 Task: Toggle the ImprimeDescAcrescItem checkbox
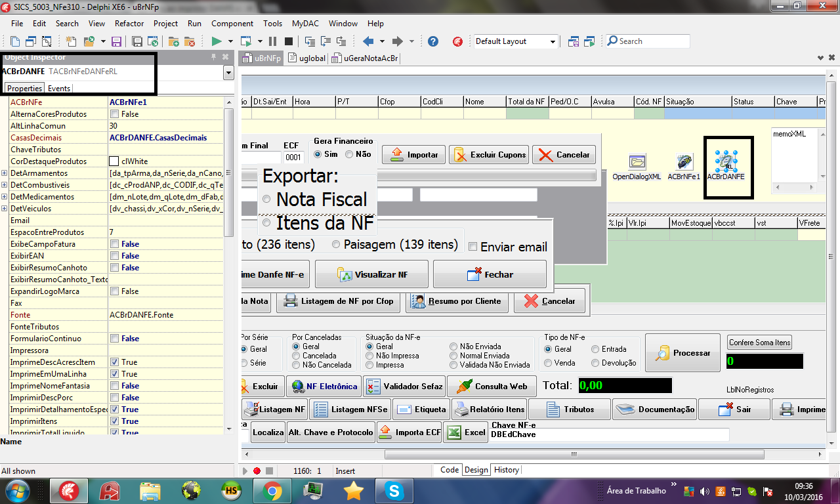pyautogui.click(x=115, y=362)
